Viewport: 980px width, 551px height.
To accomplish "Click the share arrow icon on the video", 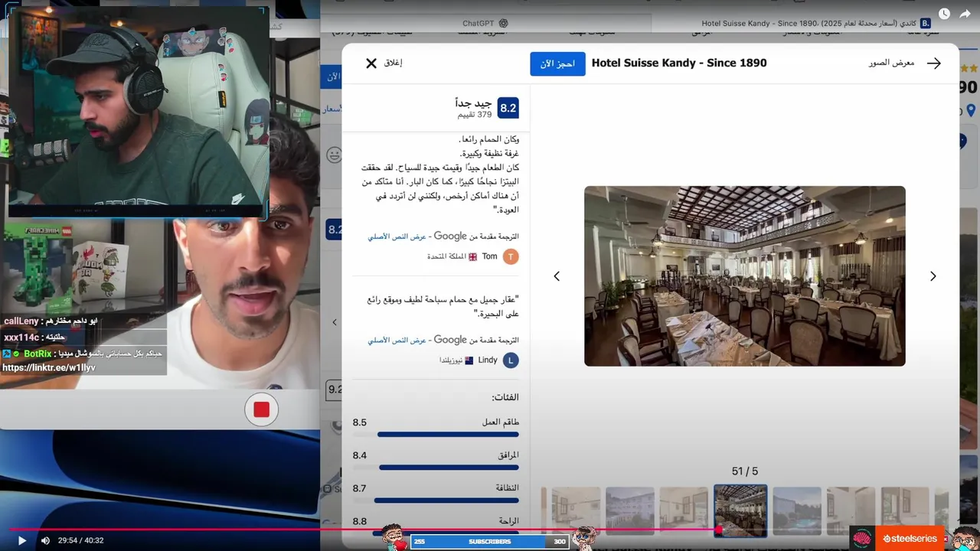I will click(965, 14).
